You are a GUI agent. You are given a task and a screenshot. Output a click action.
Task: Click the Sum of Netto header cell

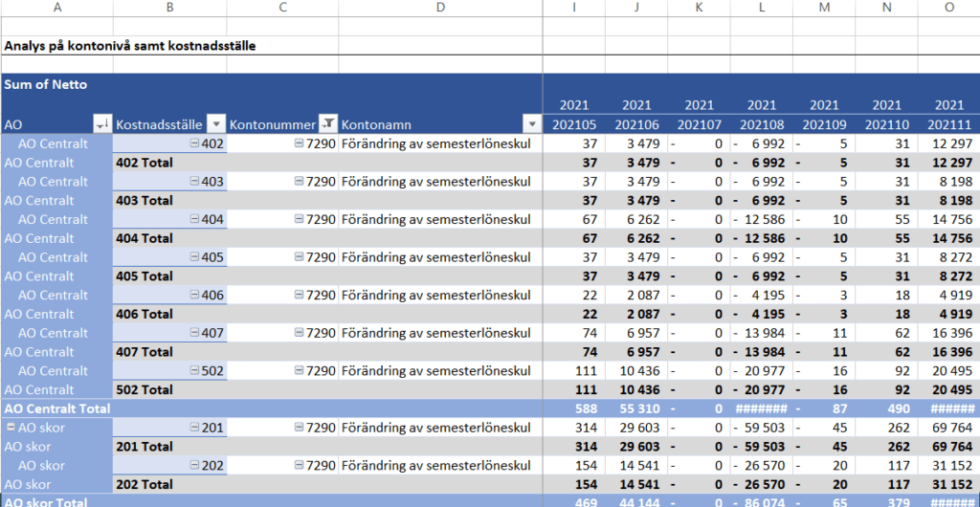46,84
